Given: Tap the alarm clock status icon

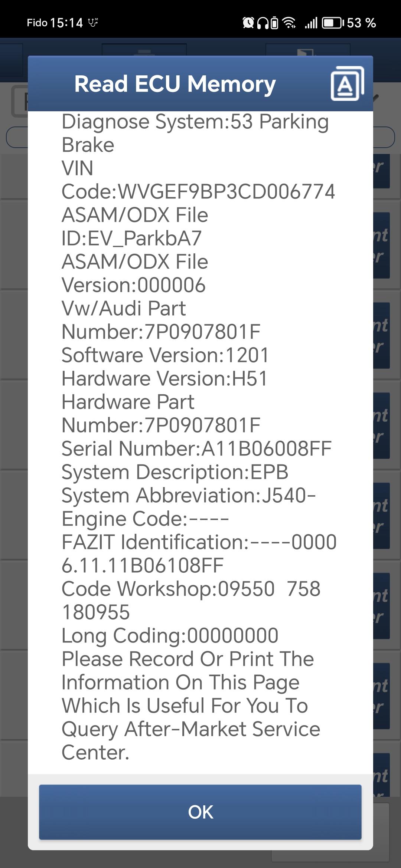Looking at the screenshot, I should (x=248, y=23).
